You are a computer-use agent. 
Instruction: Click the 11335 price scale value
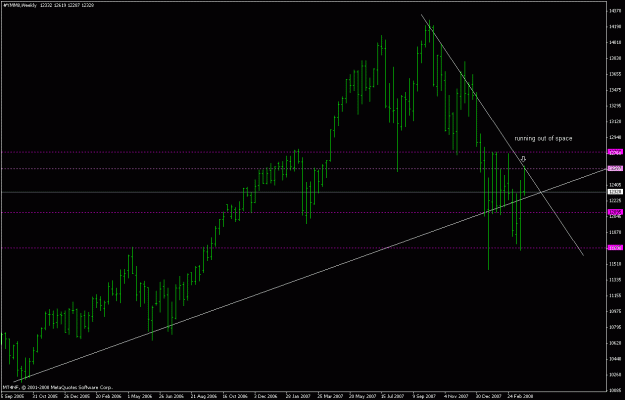tap(614, 280)
